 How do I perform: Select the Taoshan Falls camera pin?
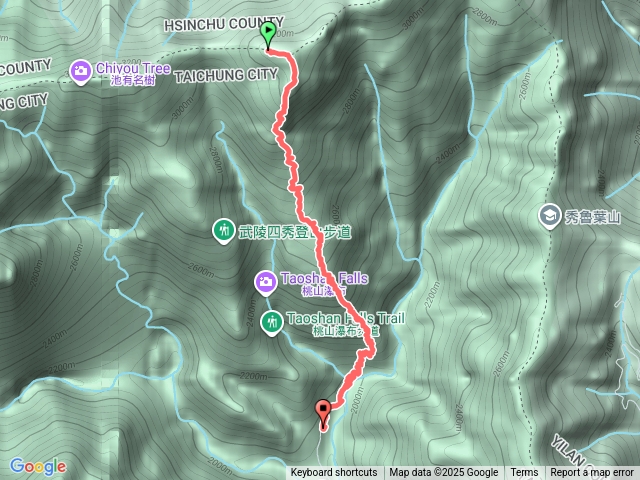(x=266, y=283)
